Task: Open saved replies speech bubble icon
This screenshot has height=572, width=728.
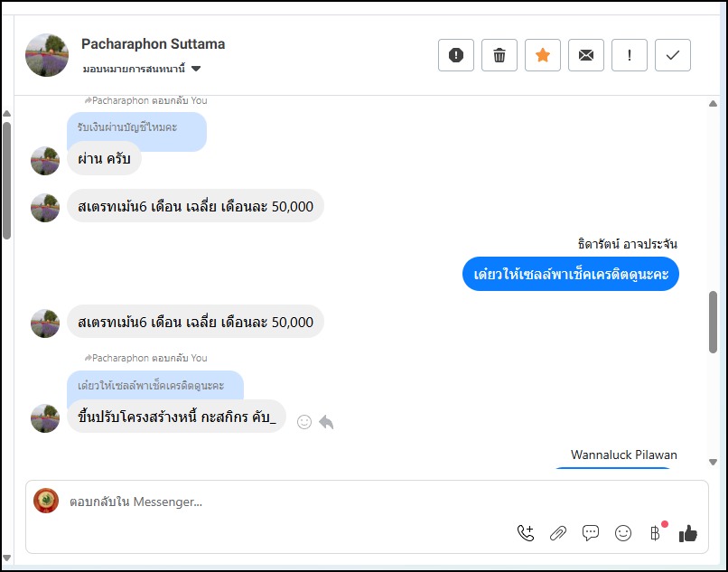Action: pos(591,533)
